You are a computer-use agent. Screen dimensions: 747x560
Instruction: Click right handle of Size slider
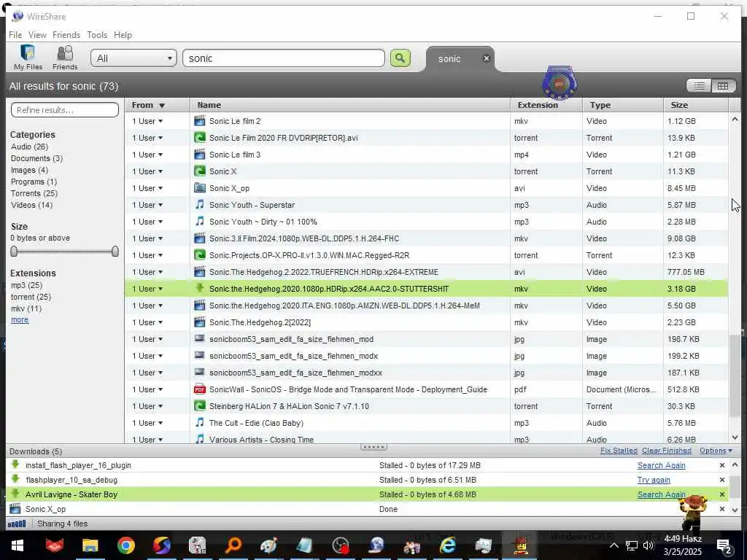point(115,251)
